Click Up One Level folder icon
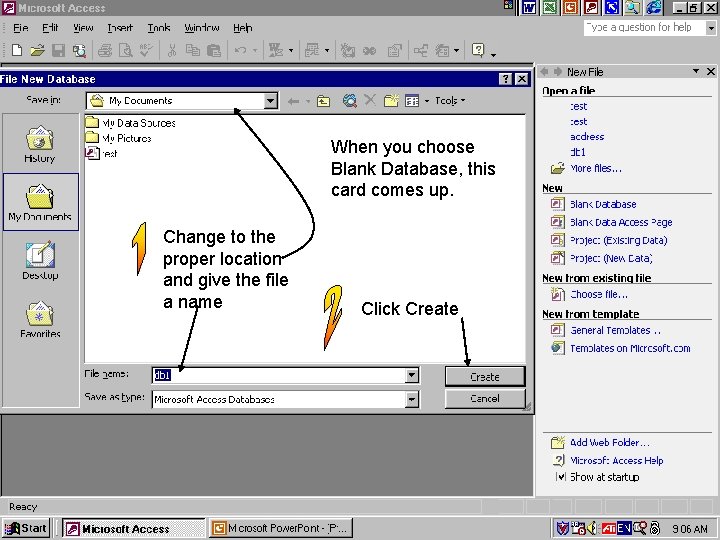720x540 pixels. click(323, 101)
